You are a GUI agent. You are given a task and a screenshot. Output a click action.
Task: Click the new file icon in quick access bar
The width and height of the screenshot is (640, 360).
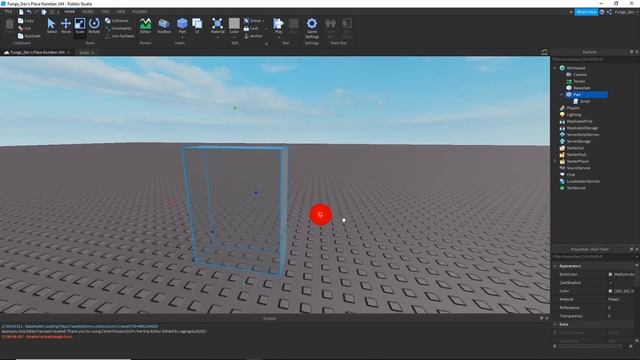(21, 12)
